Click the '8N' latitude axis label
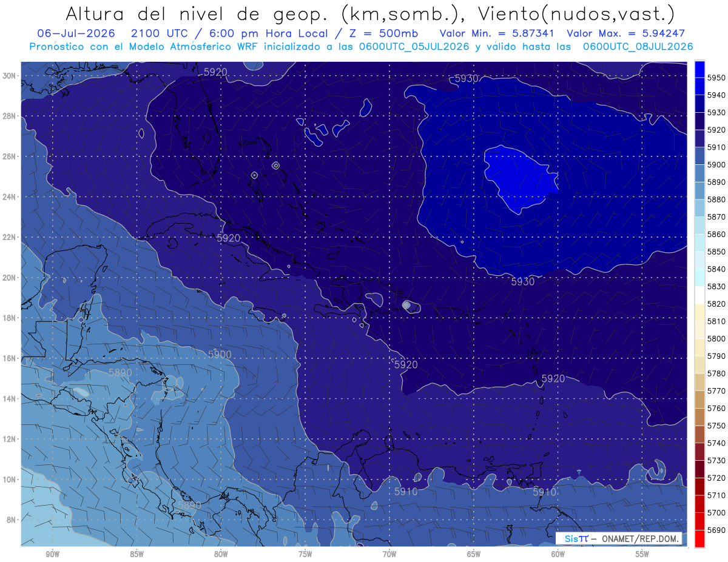The width and height of the screenshot is (728, 562). click(12, 520)
